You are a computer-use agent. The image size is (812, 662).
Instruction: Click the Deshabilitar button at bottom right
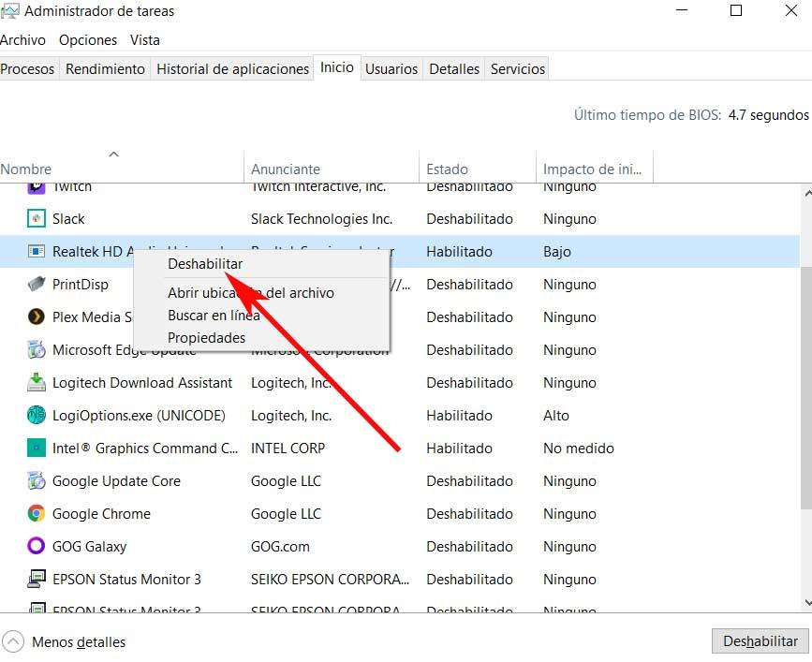(x=760, y=641)
